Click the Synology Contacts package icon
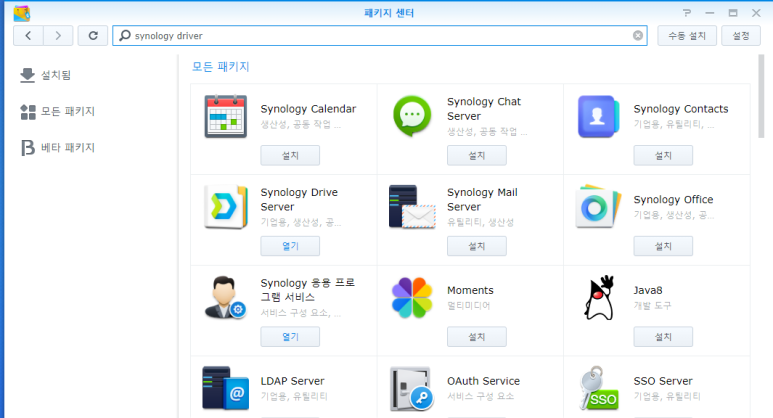 click(598, 116)
